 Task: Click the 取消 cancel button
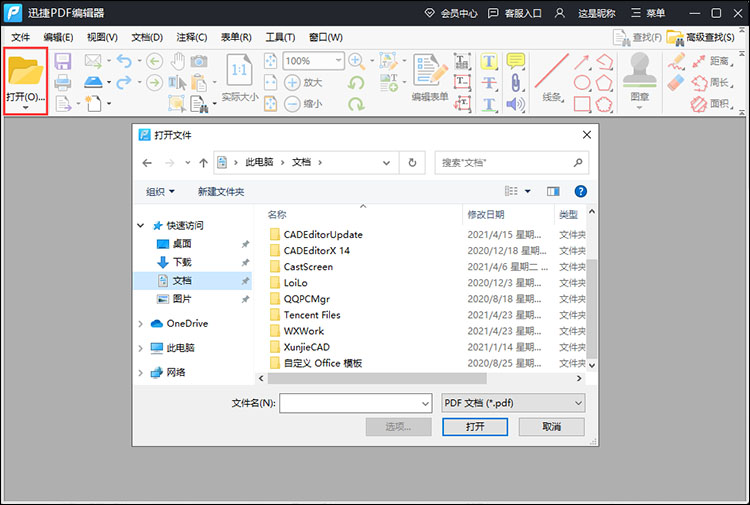(551, 427)
